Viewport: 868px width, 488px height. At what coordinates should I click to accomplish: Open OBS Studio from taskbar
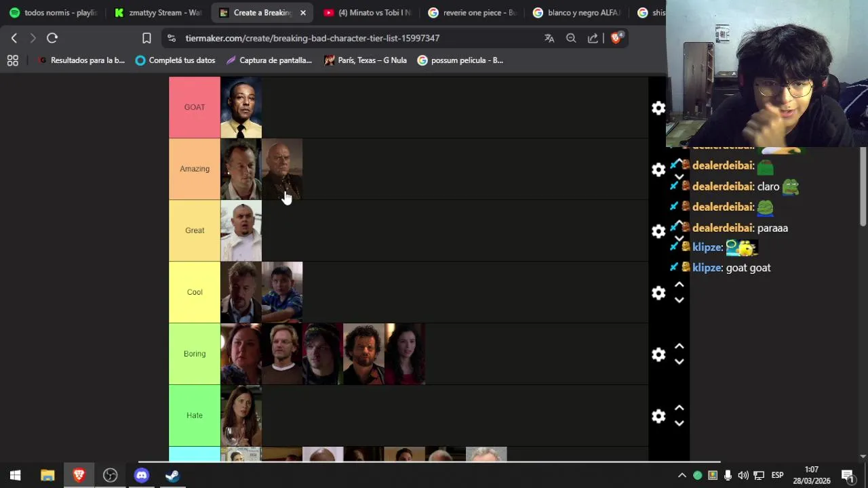click(110, 475)
